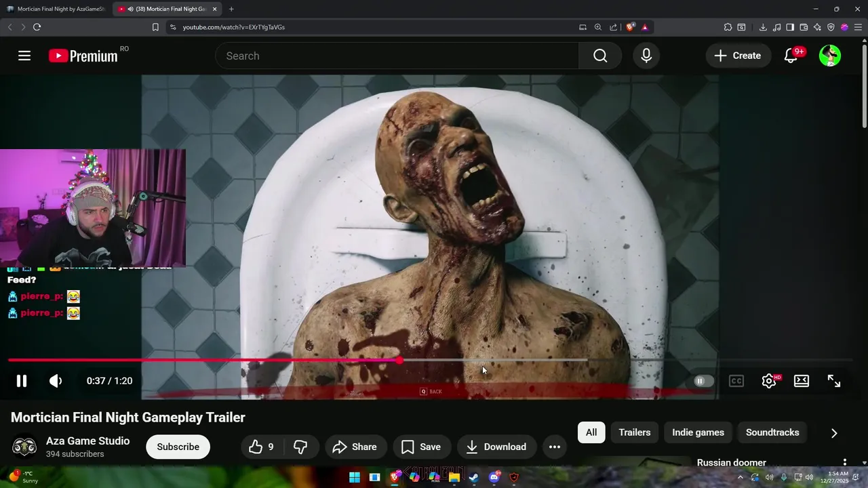
Task: Save video to a playlist
Action: coord(421,447)
